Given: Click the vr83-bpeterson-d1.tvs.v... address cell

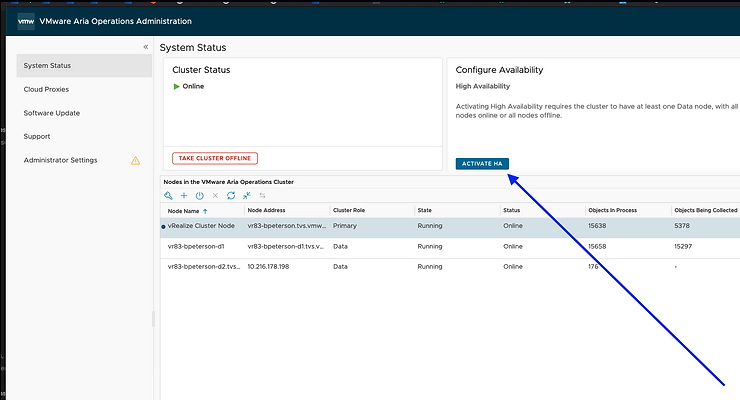Looking at the screenshot, I should 286,247.
